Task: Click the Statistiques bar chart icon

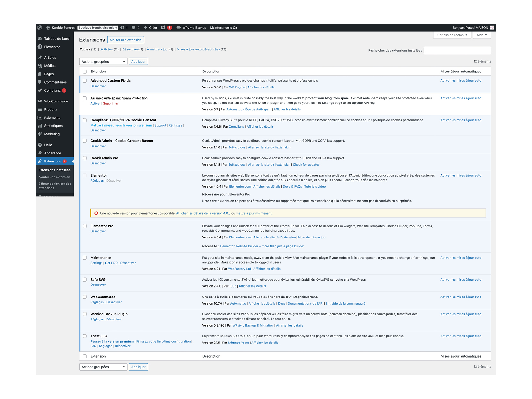Action: pyautogui.click(x=40, y=126)
